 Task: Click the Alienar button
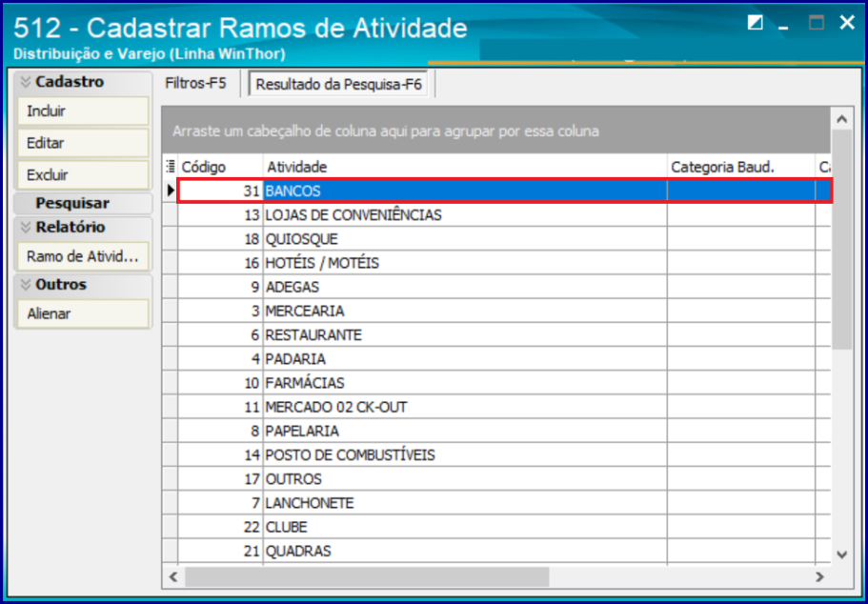pyautogui.click(x=83, y=313)
